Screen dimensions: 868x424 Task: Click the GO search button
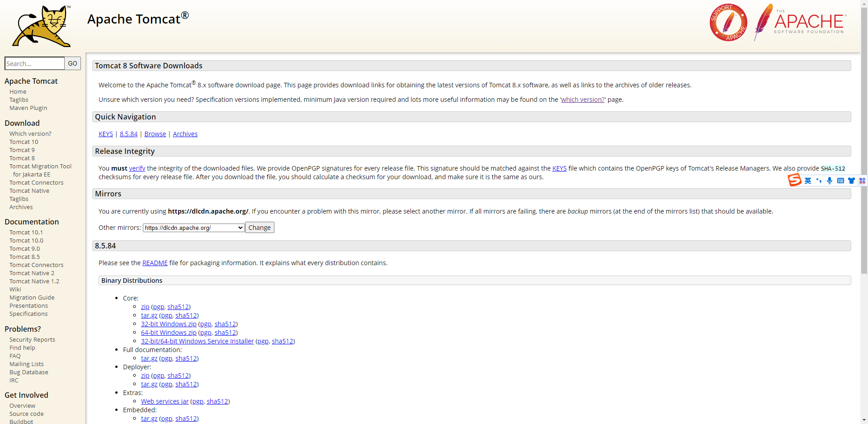coord(72,63)
